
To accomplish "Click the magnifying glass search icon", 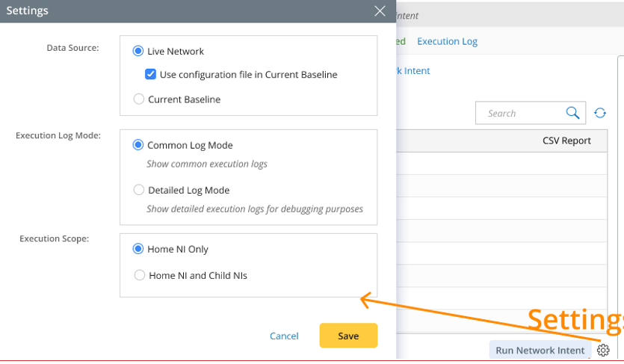I will (572, 114).
